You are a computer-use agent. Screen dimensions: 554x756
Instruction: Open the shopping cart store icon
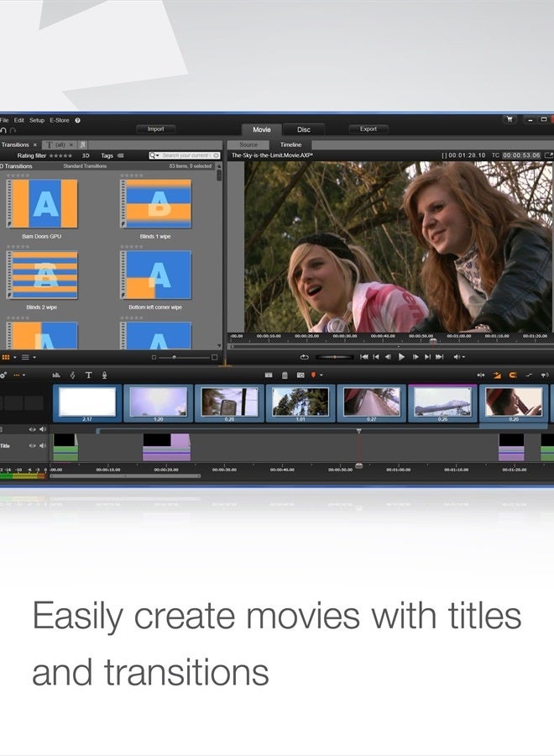pos(510,119)
